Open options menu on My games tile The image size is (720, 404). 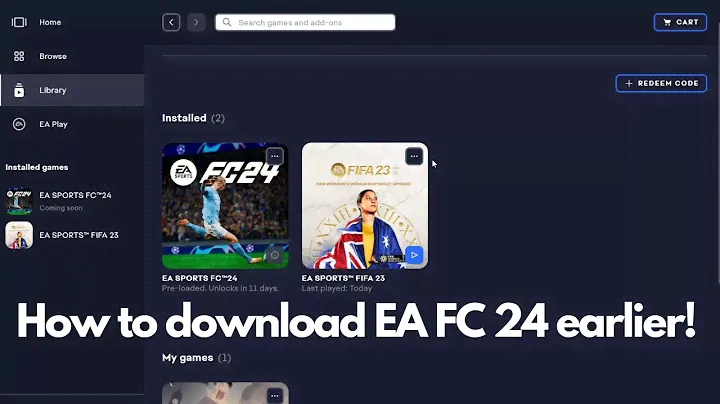pos(275,396)
